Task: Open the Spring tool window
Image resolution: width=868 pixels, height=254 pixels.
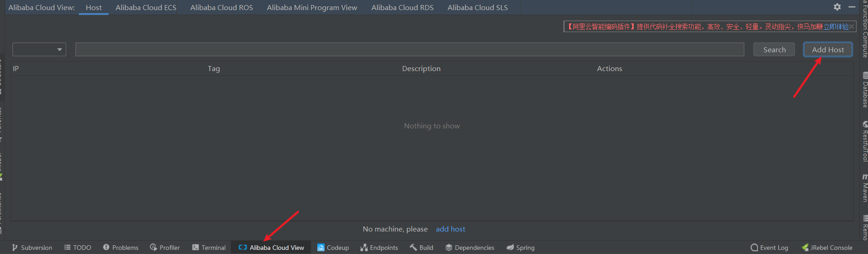Action: (x=520, y=248)
